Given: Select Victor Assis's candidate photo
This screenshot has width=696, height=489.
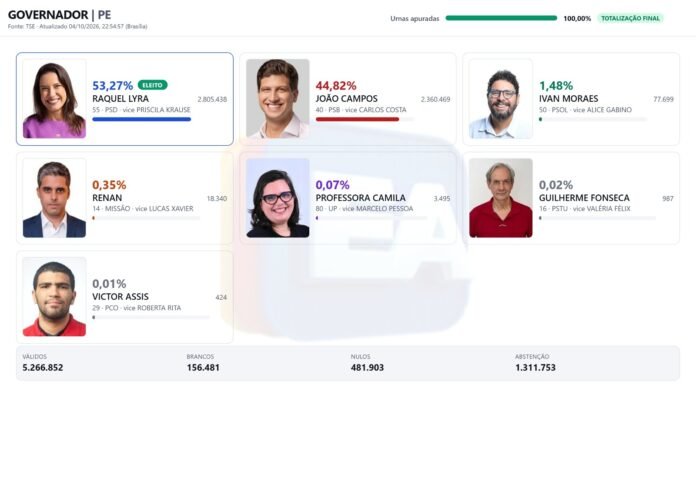Looking at the screenshot, I should pyautogui.click(x=54, y=297).
